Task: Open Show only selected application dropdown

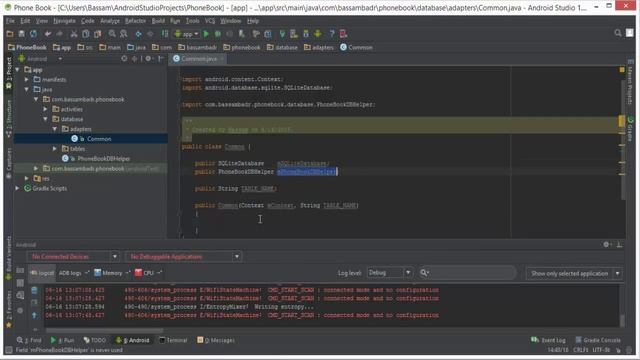Action: pos(574,273)
